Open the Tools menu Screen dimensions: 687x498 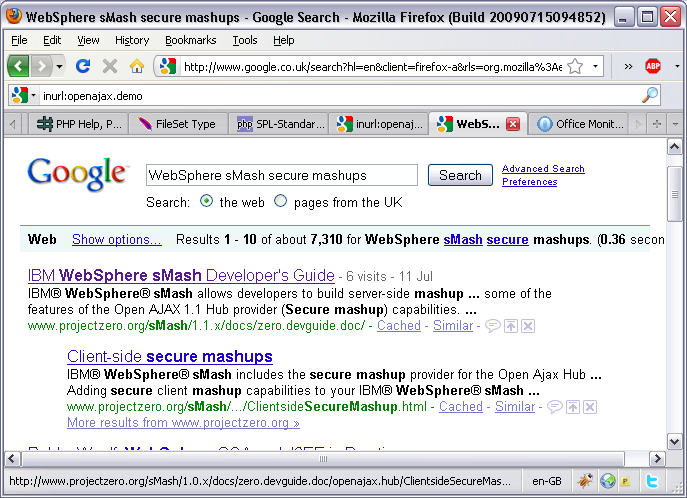click(244, 40)
